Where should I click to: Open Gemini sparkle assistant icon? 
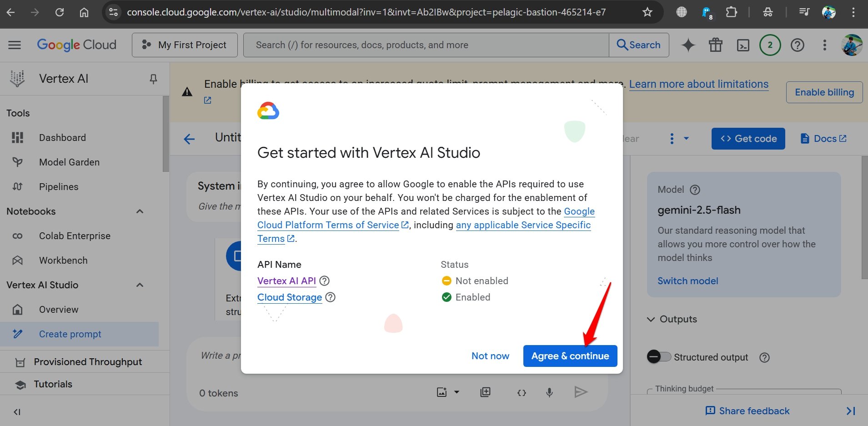coord(688,45)
